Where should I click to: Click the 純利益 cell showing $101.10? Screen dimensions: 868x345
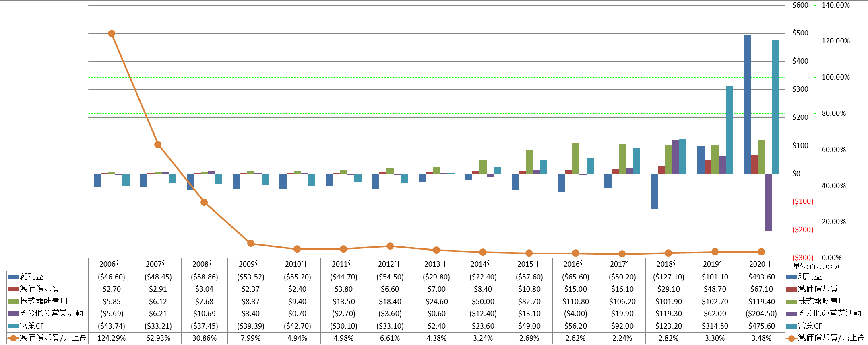(x=715, y=277)
